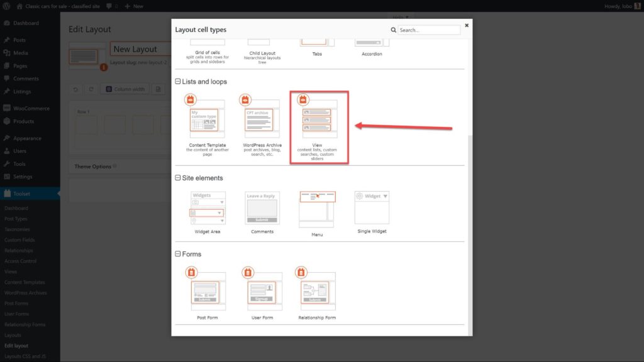Click the Theme Options panel header

[x=120, y=166]
